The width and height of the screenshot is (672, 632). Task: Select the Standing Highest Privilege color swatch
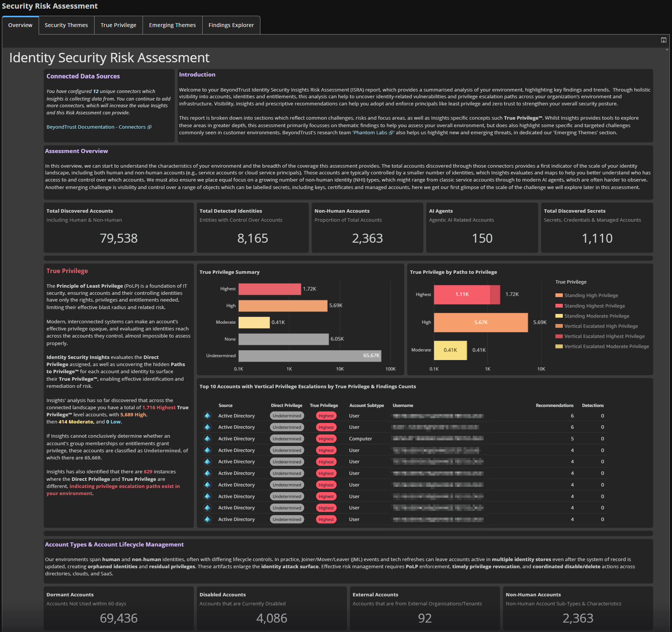(x=559, y=306)
